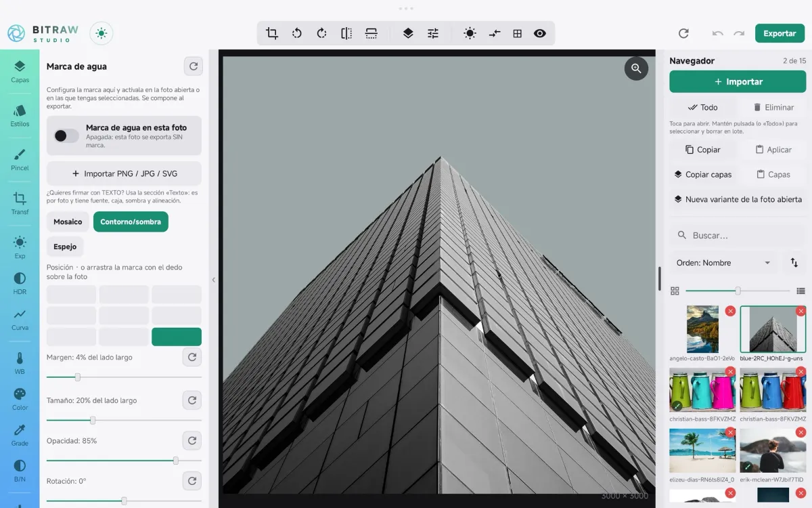Viewport: 812px width, 508px height.
Task: Toggle the grid overlay icon
Action: pos(517,33)
